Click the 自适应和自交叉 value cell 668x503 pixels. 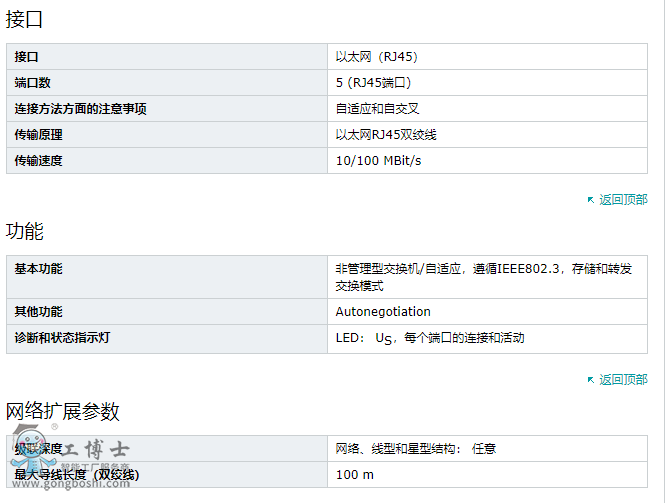(x=487, y=109)
